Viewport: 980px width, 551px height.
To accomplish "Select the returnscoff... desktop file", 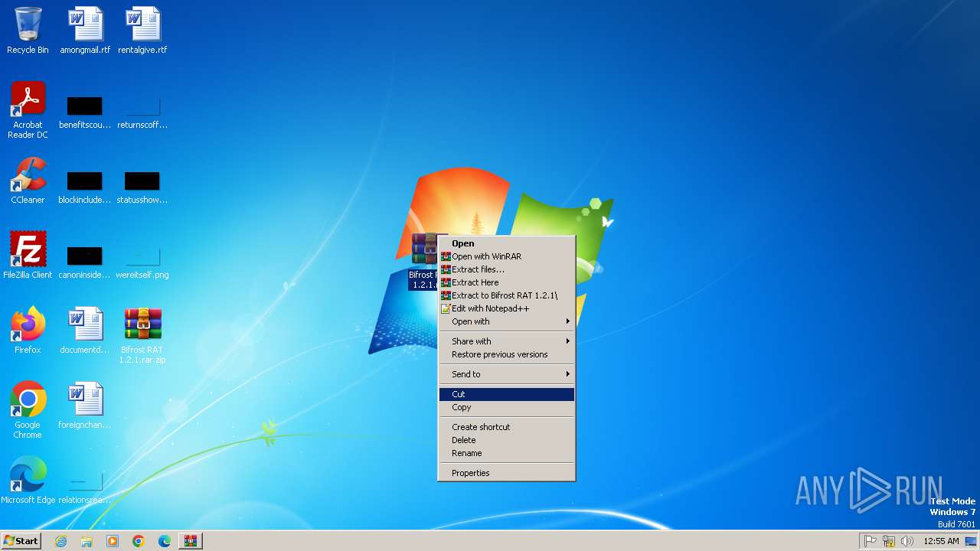I will click(x=142, y=112).
